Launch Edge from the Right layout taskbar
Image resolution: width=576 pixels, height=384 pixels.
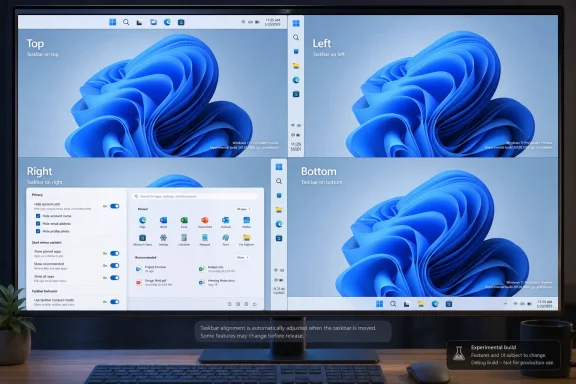tap(279, 224)
